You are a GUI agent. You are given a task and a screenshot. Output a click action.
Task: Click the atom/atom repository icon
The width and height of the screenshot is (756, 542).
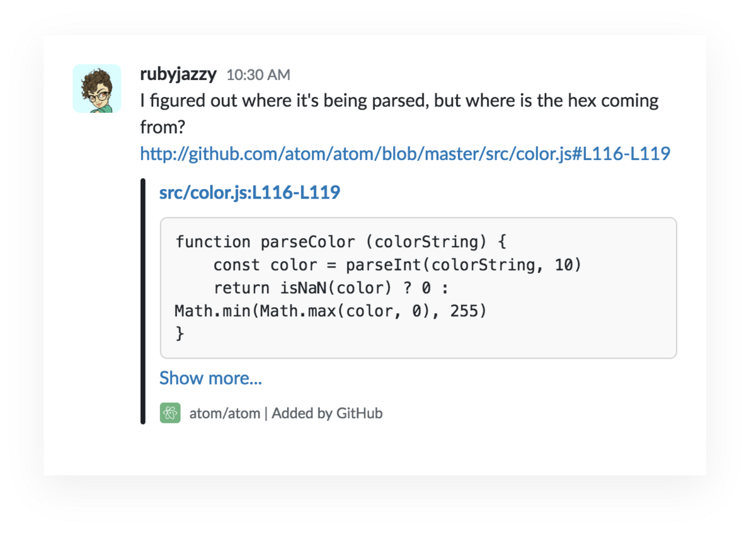[x=169, y=413]
